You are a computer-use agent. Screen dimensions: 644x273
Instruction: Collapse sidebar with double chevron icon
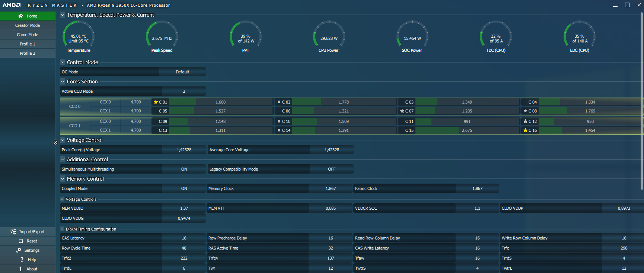click(55, 143)
